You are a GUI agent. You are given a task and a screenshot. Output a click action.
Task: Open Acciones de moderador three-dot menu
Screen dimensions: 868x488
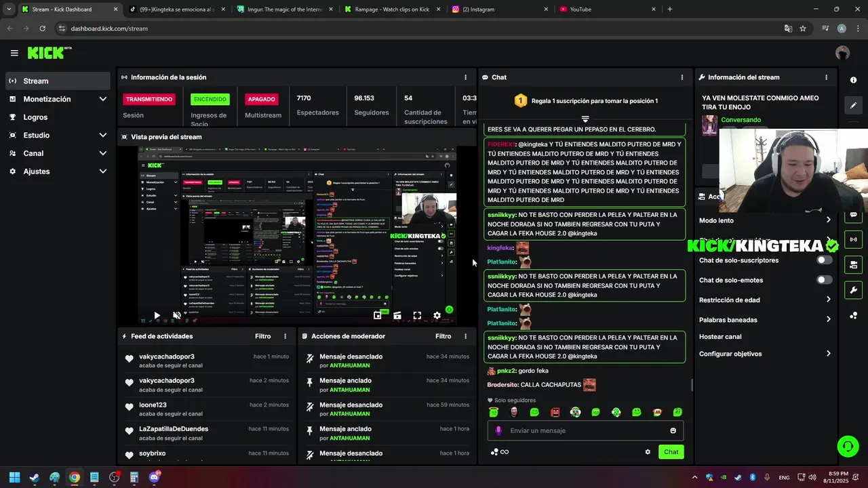click(x=465, y=336)
